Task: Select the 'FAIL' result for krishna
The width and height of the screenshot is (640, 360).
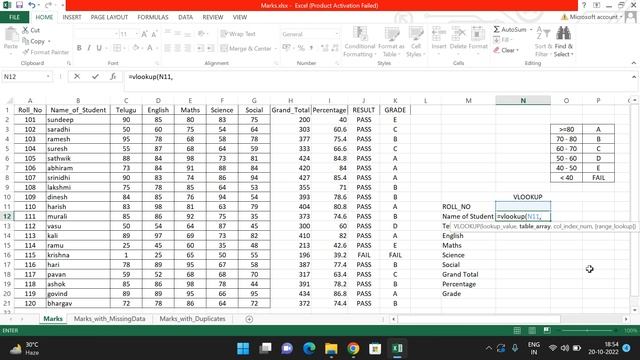Action: tap(363, 255)
